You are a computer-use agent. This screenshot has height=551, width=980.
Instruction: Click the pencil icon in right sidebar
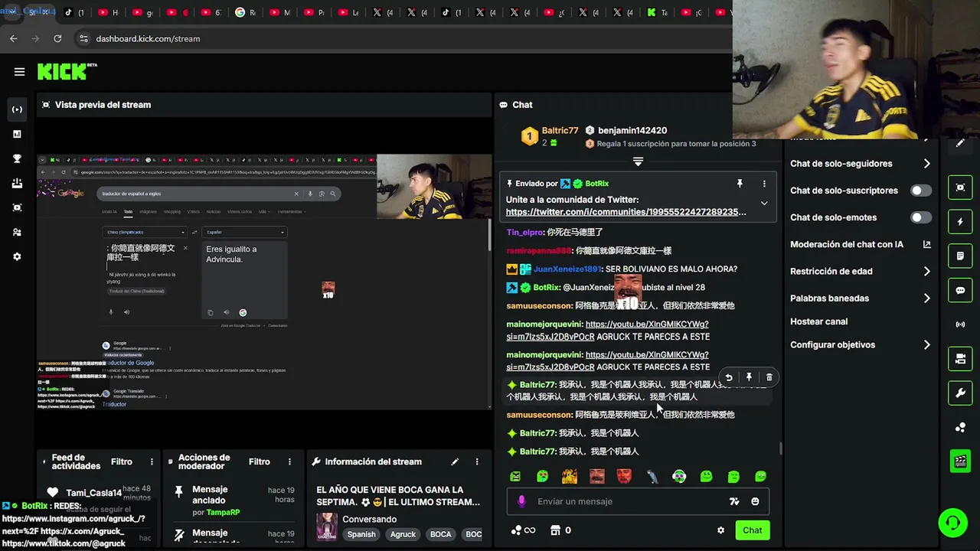(960, 144)
